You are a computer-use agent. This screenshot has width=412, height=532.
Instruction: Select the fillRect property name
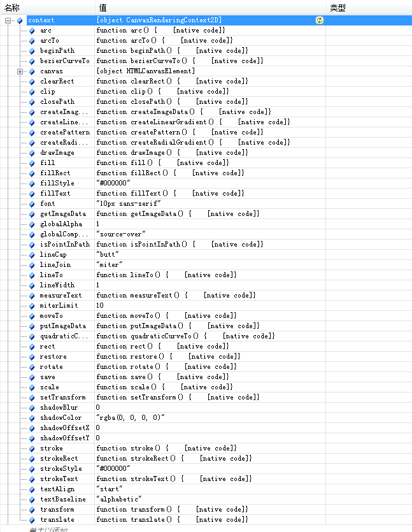(x=55, y=173)
